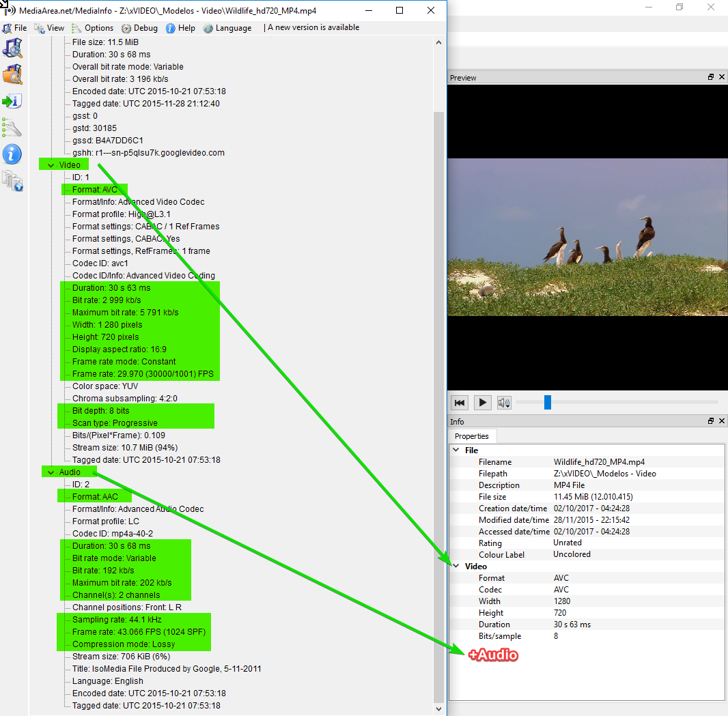The image size is (728, 716).
Task: Click the Rating value Unrated
Action: point(567,543)
